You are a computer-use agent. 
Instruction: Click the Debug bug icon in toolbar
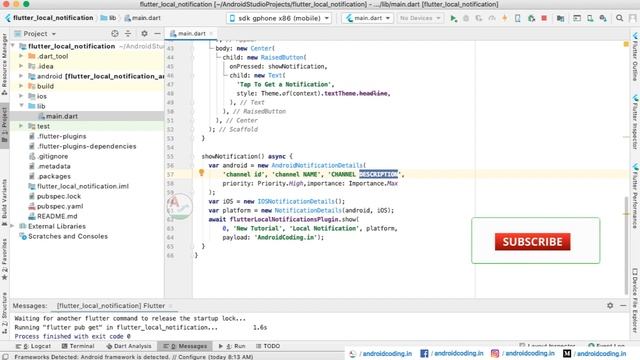pos(466,18)
